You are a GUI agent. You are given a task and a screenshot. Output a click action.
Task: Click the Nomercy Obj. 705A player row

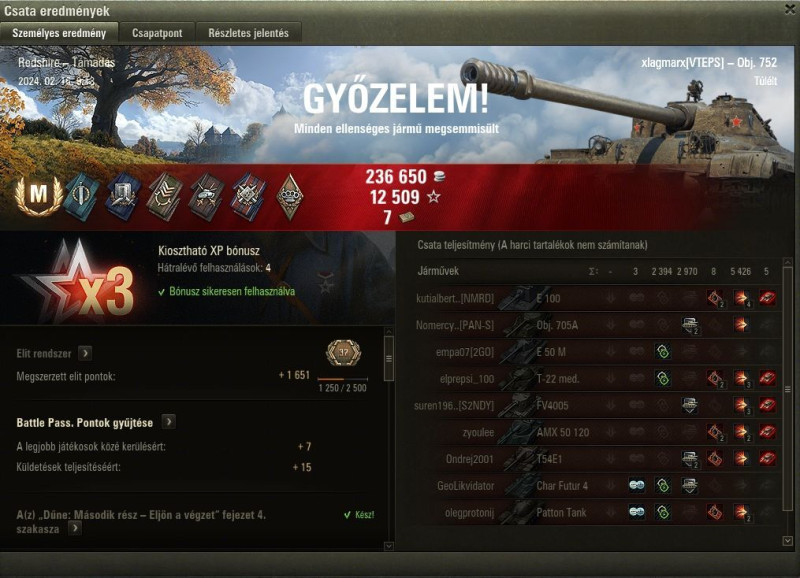click(x=596, y=325)
